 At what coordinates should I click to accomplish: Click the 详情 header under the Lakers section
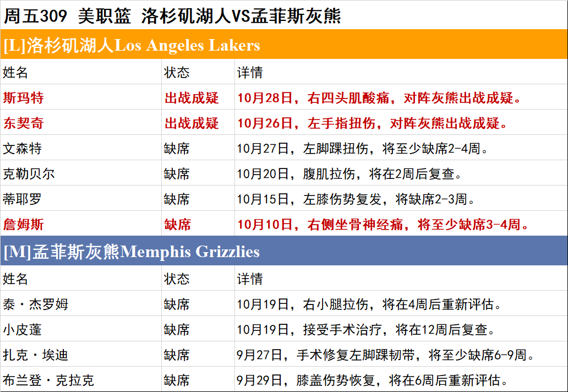[x=250, y=72]
